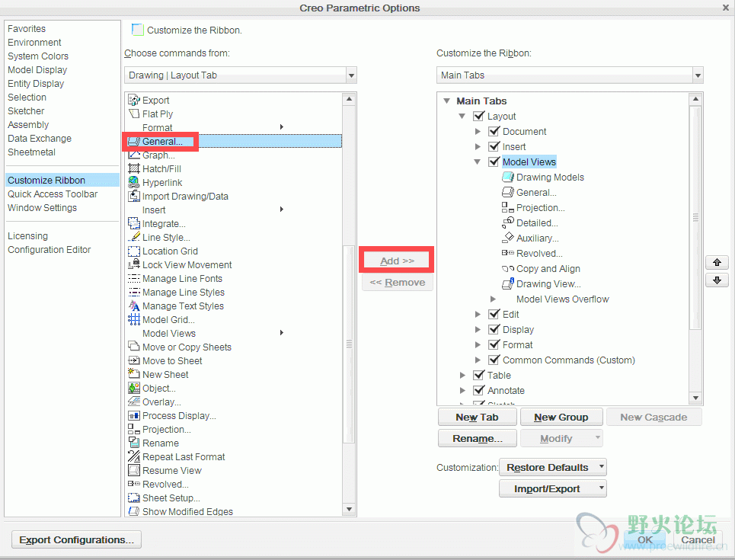This screenshot has height=560, width=735.
Task: Click the New Tab button
Action: coord(478,417)
